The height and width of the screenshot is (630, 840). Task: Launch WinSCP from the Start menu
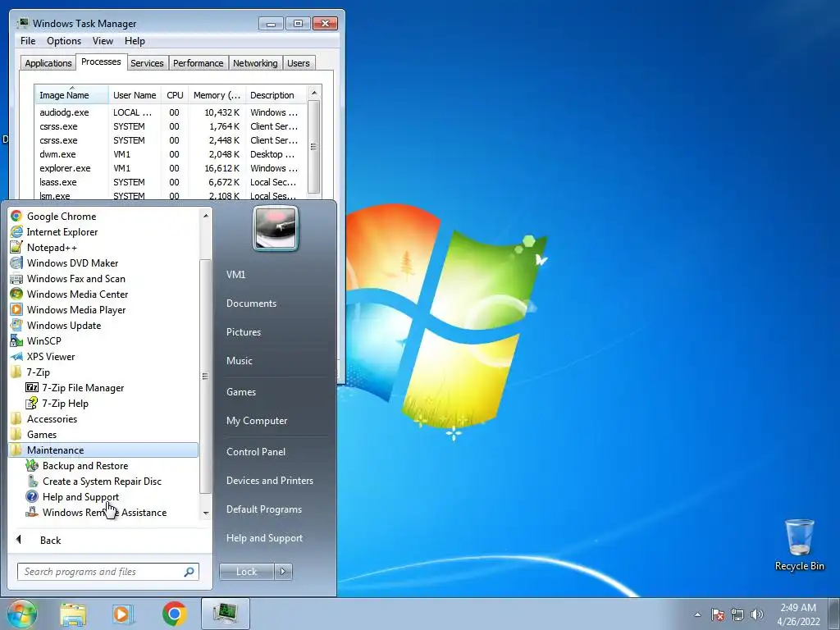pyautogui.click(x=44, y=340)
